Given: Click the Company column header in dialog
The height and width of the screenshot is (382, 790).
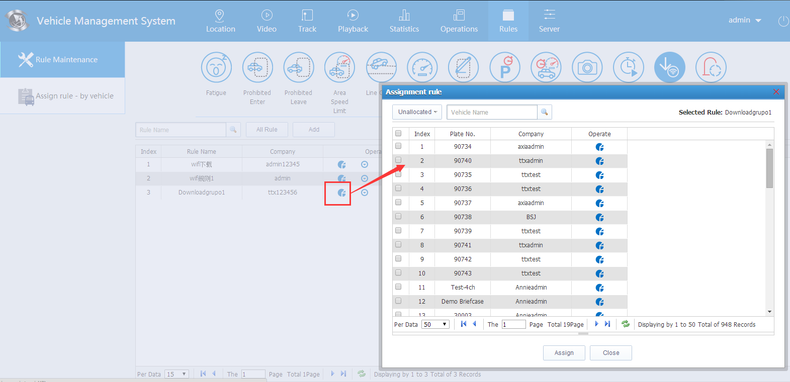Looking at the screenshot, I should 531,134.
